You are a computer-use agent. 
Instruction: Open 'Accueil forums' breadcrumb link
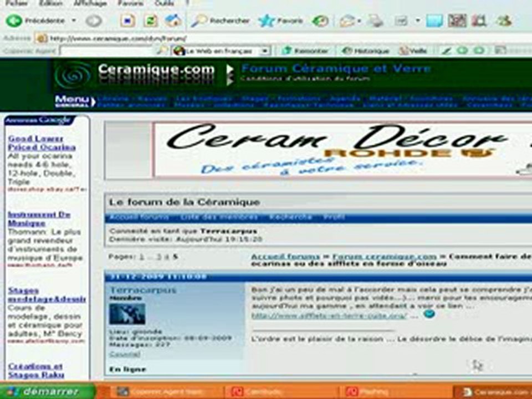pyautogui.click(x=285, y=257)
